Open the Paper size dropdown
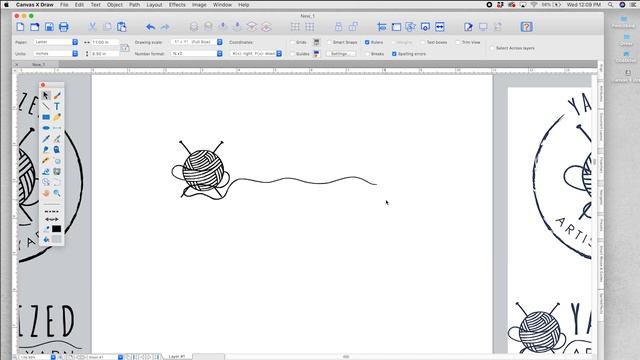This screenshot has width=640, height=360. pos(55,42)
